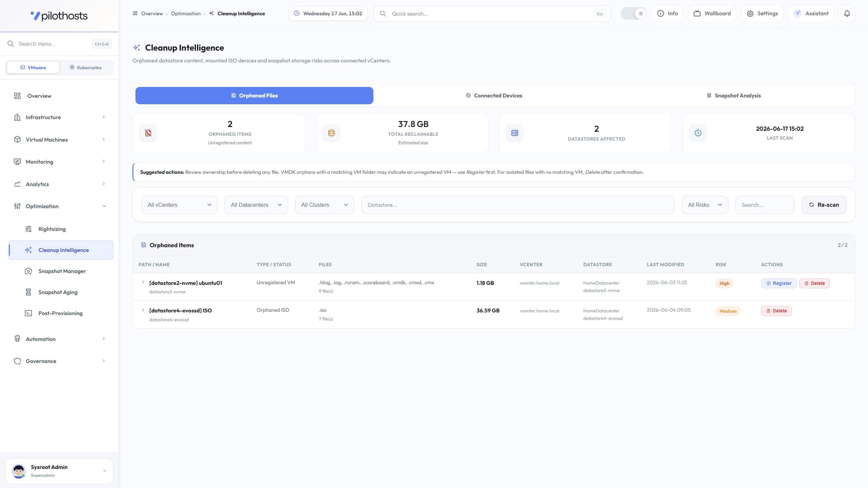Click the Analytics chart icon

point(17,184)
